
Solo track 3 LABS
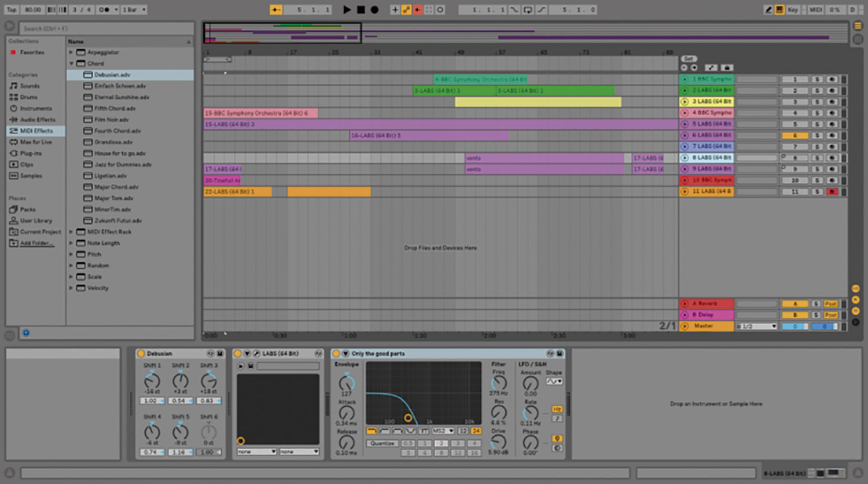click(x=817, y=102)
